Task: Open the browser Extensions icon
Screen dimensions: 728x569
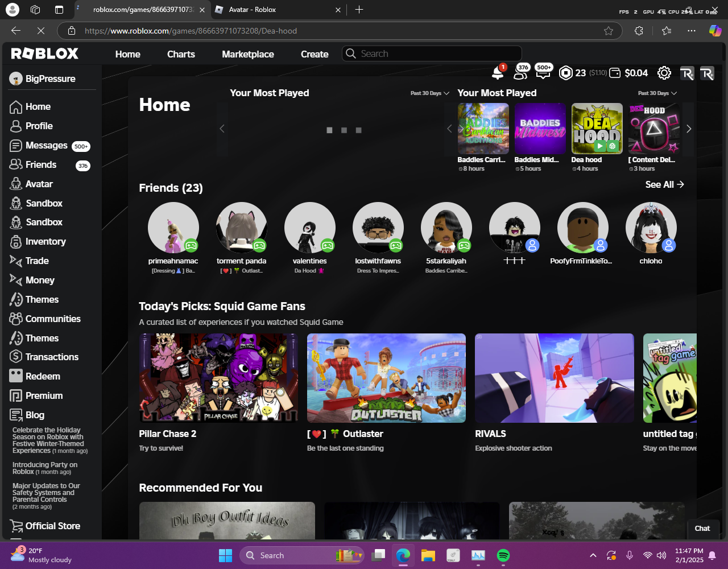Action: point(639,31)
